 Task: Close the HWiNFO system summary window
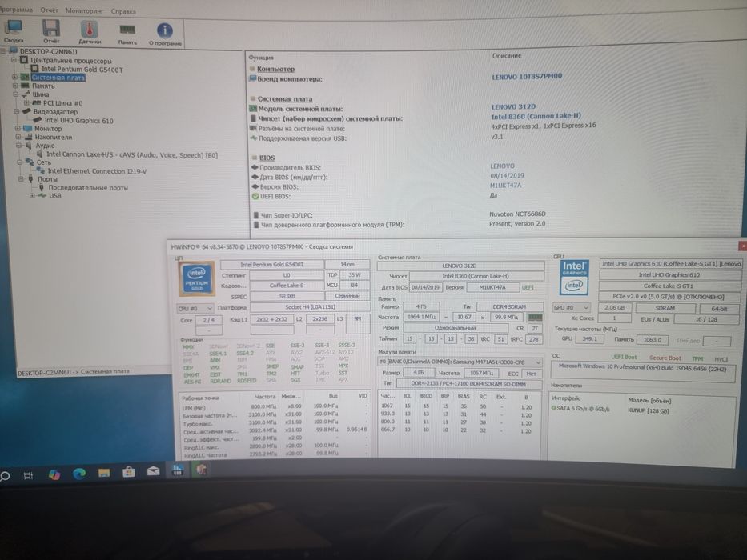tap(742, 246)
